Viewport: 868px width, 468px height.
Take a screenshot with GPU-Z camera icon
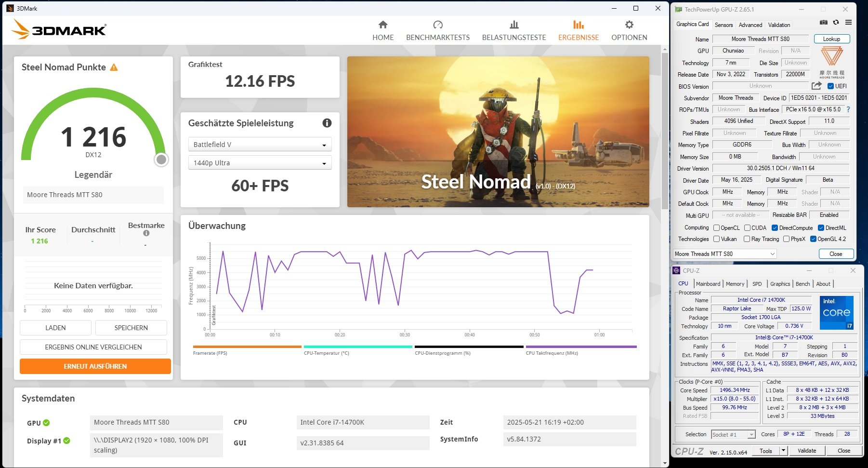(824, 23)
